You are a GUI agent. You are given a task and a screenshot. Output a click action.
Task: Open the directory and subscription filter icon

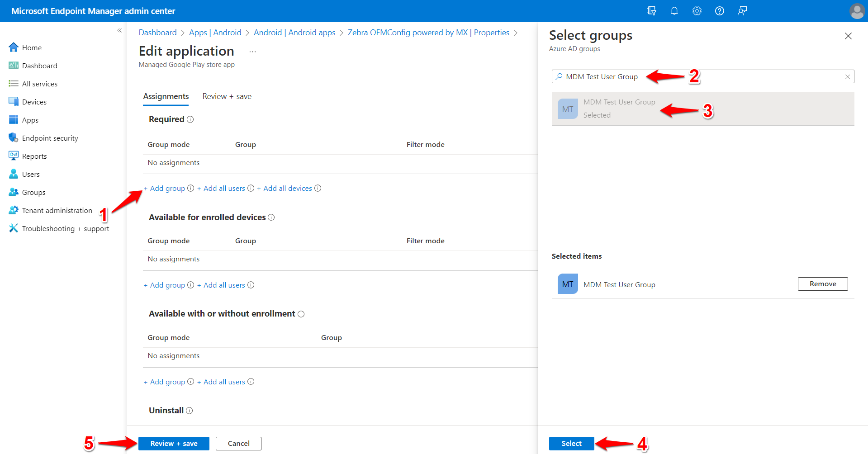[651, 11]
